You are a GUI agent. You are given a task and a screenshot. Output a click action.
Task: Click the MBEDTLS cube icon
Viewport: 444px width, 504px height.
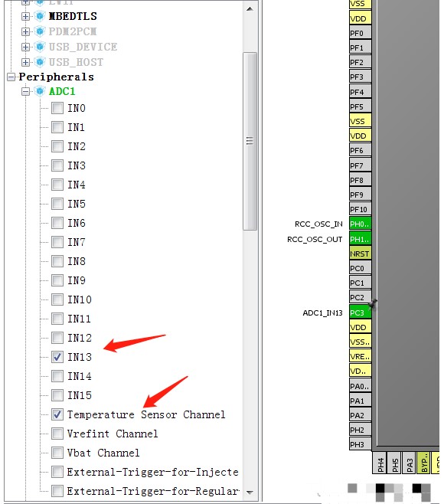point(40,16)
